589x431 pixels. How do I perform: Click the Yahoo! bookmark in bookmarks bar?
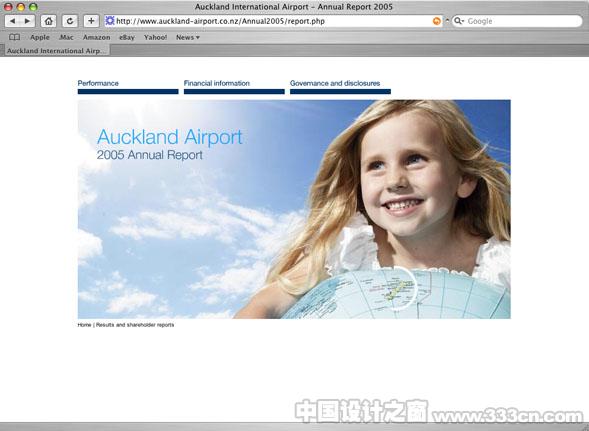pos(156,37)
